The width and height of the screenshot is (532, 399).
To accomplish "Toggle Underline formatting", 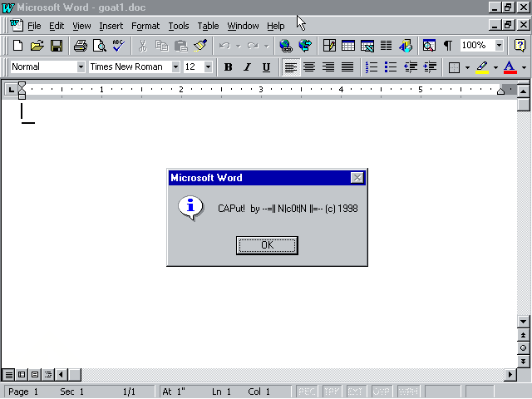I will (266, 67).
